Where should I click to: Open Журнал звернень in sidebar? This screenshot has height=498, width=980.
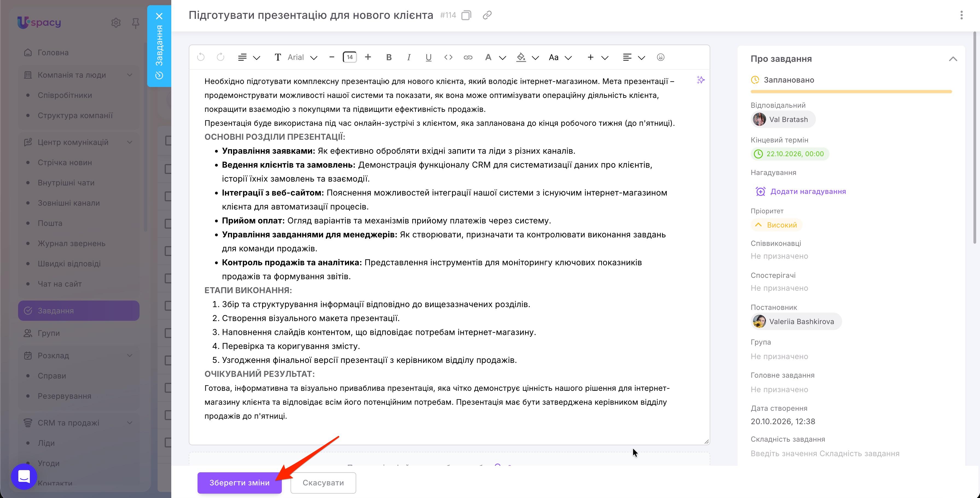(x=71, y=243)
